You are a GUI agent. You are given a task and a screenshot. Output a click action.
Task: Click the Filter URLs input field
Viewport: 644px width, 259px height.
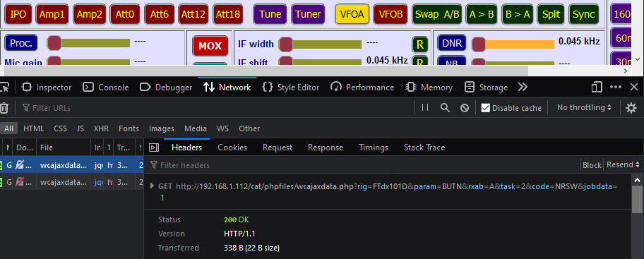click(217, 108)
